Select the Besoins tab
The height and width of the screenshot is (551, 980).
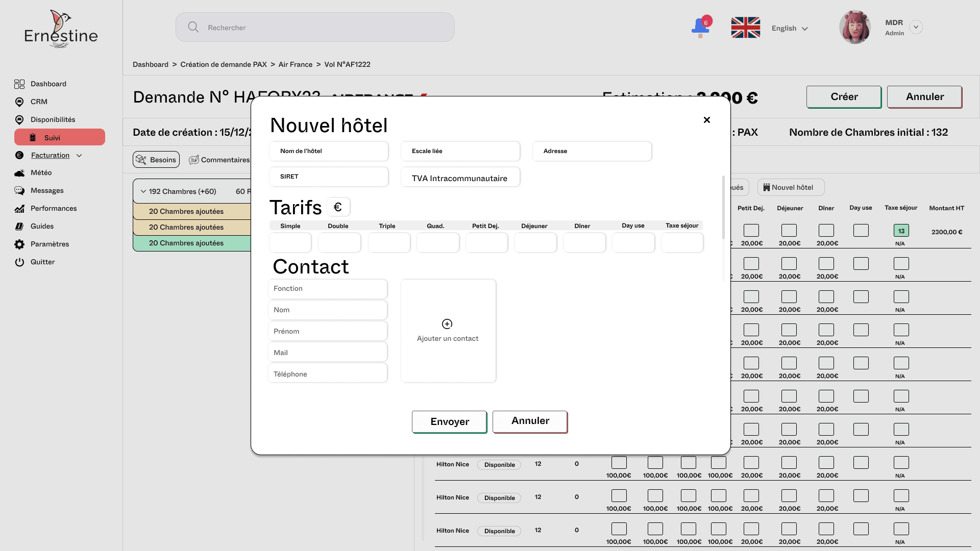[x=156, y=160]
